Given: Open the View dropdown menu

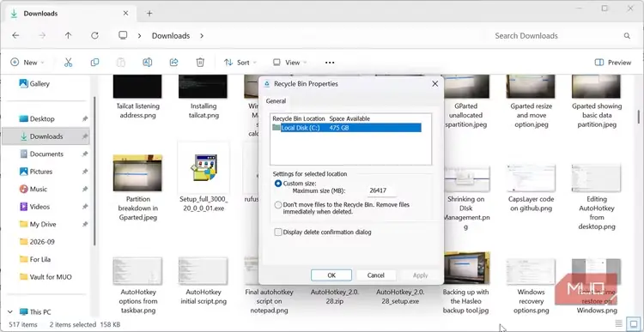Looking at the screenshot, I should click(290, 63).
